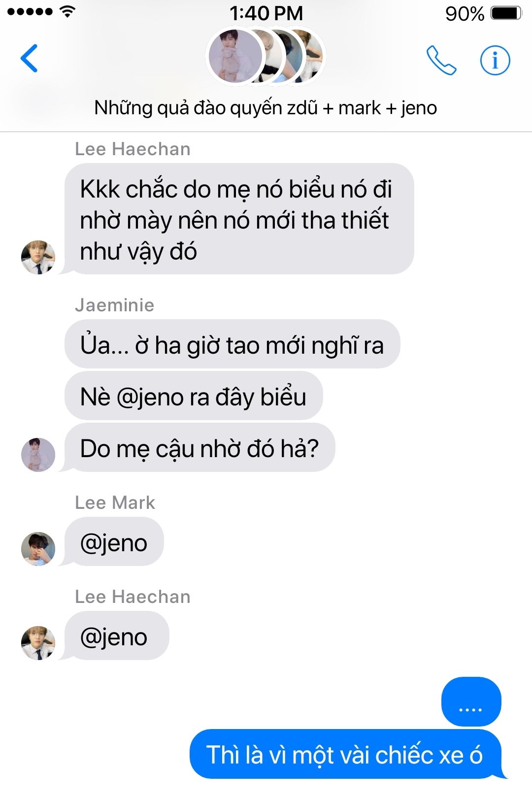Viewport: 532px width, 798px height.
Task: Tap the "Nè @jeno ra đây biểu" message
Action: (194, 396)
